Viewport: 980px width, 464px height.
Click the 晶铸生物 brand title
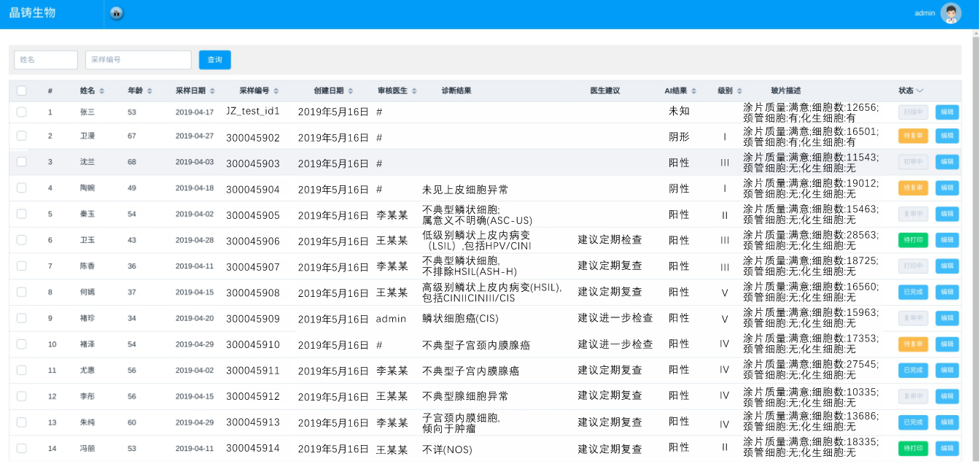tap(33, 13)
